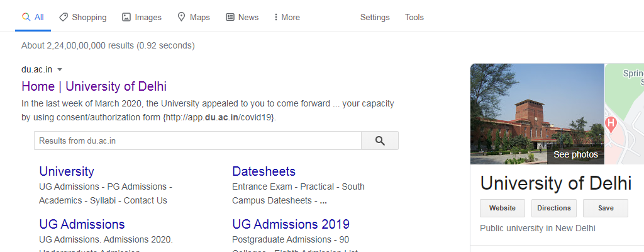Image resolution: width=644 pixels, height=252 pixels.
Task: Click the Save button for University of Delhi
Action: (606, 208)
